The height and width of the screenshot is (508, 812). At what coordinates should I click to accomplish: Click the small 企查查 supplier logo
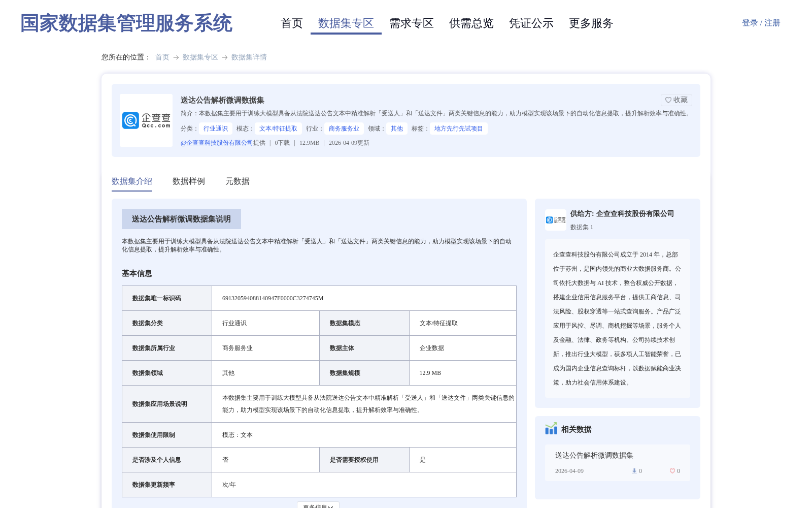click(556, 220)
